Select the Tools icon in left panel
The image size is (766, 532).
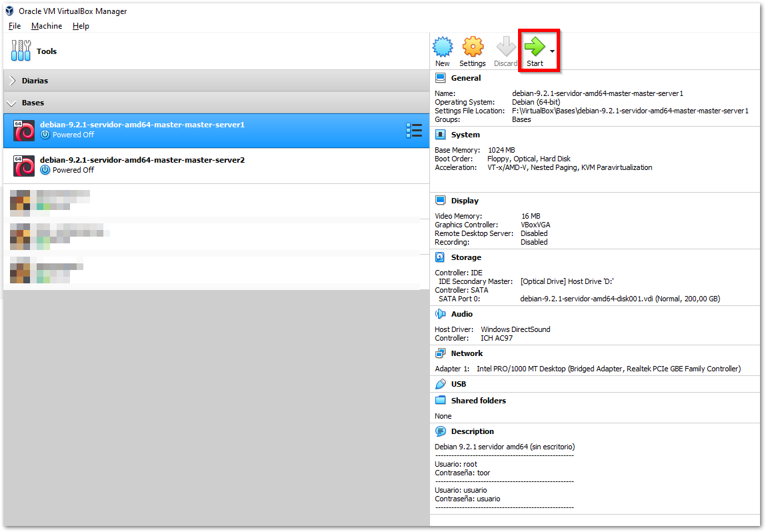[x=21, y=51]
